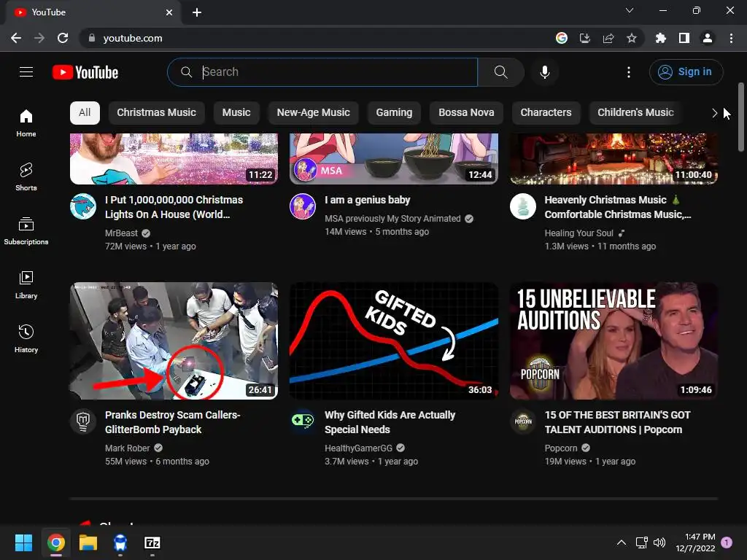This screenshot has width=747, height=560.
Task: Select Children's Music filter chip
Action: coord(635,113)
